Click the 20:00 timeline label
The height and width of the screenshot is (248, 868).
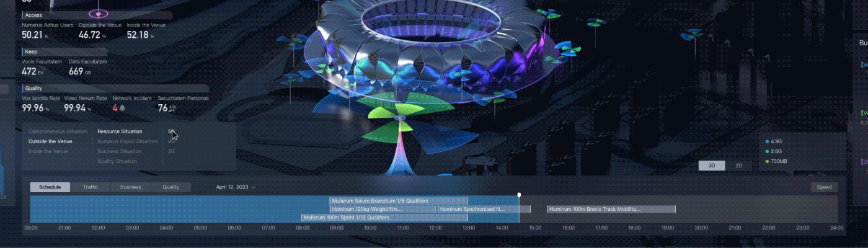pyautogui.click(x=701, y=228)
